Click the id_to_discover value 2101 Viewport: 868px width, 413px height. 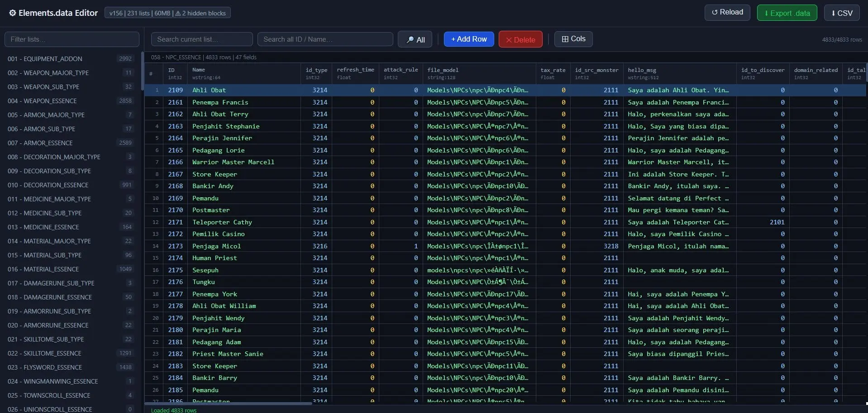pyautogui.click(x=763, y=222)
